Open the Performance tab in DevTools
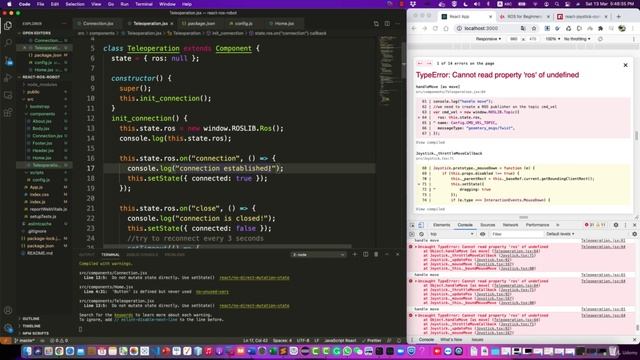The width and height of the screenshot is (640, 360). [x=537, y=225]
